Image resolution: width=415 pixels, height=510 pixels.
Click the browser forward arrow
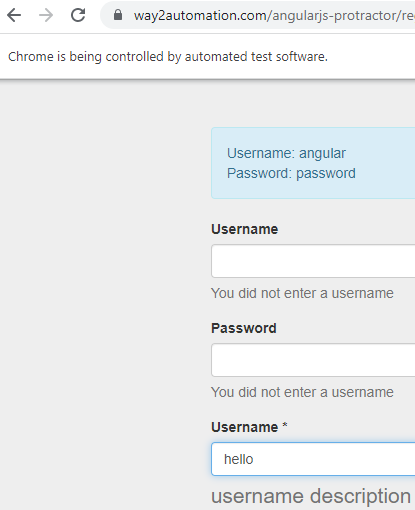click(x=46, y=15)
